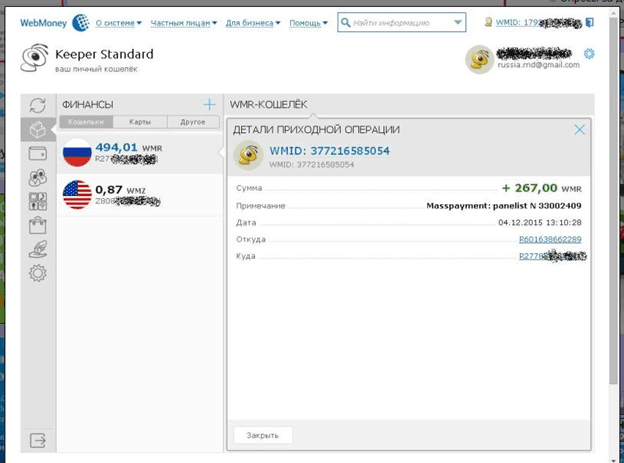Image resolution: width=624 pixels, height=463 pixels.
Task: Click the WebMoney text logo
Action: 43,23
